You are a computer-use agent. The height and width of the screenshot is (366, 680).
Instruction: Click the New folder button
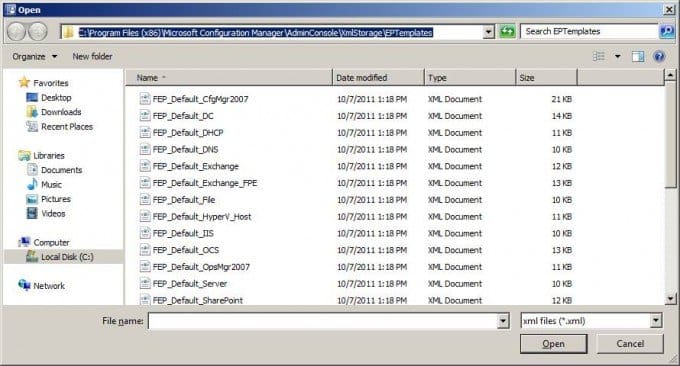pyautogui.click(x=92, y=56)
